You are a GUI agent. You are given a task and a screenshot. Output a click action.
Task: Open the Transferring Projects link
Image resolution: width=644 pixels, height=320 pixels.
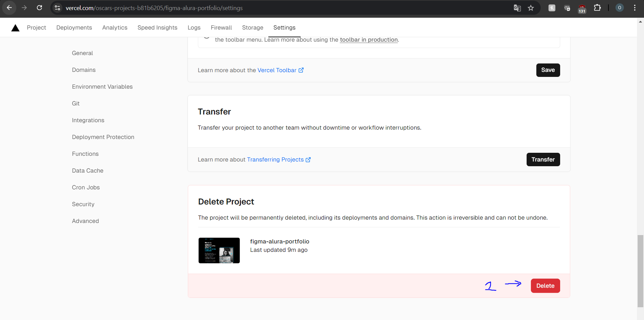(x=279, y=159)
